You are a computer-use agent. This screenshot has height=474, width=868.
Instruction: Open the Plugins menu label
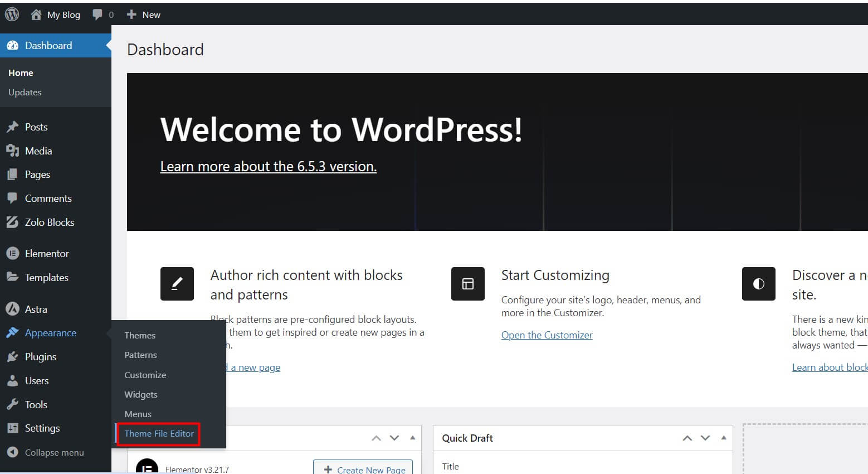tap(41, 357)
